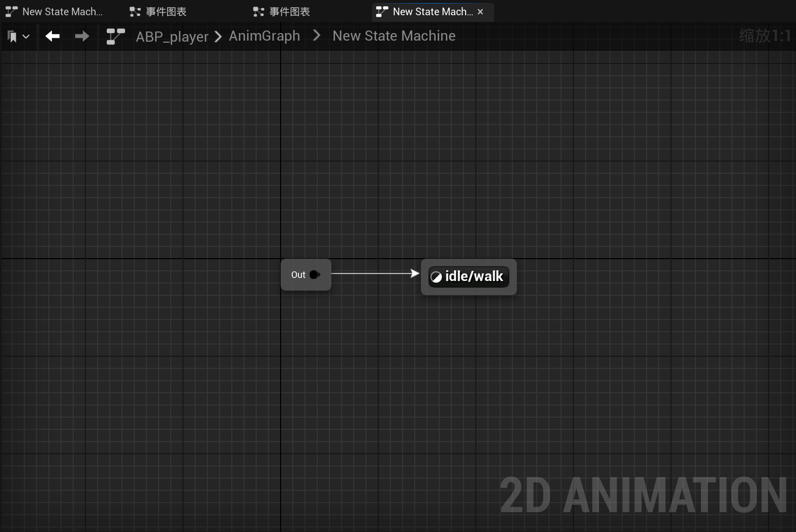796x532 pixels.
Task: Click the back navigation arrow
Action: 52,36
